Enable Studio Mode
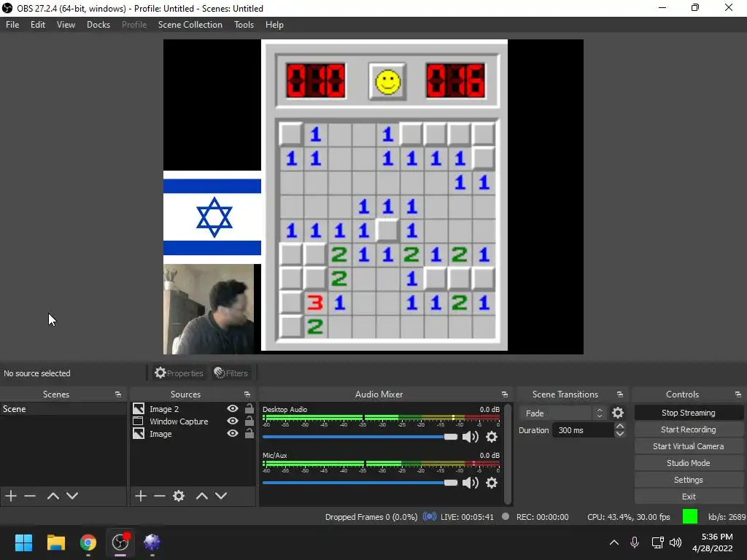The image size is (747, 560). (x=689, y=463)
